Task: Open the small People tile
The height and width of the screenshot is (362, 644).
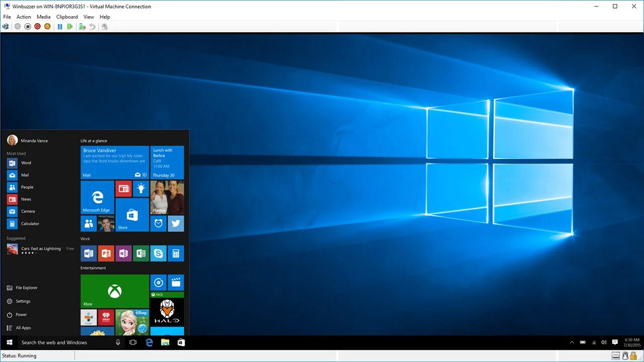Action: tap(89, 224)
